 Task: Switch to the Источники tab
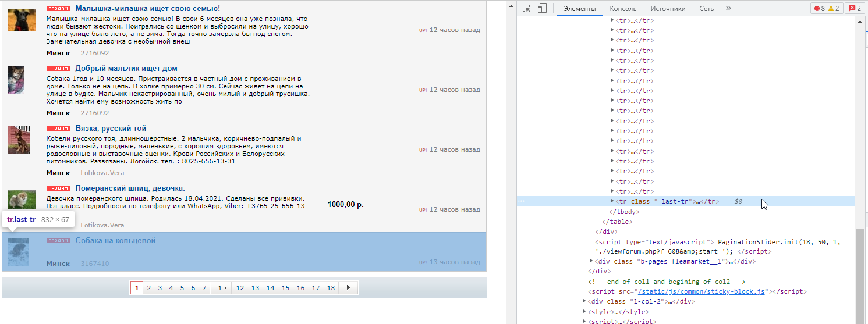click(668, 9)
